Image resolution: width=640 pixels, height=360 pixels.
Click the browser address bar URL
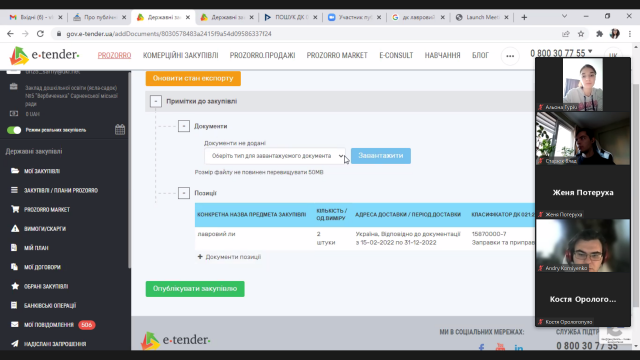[x=169, y=34]
